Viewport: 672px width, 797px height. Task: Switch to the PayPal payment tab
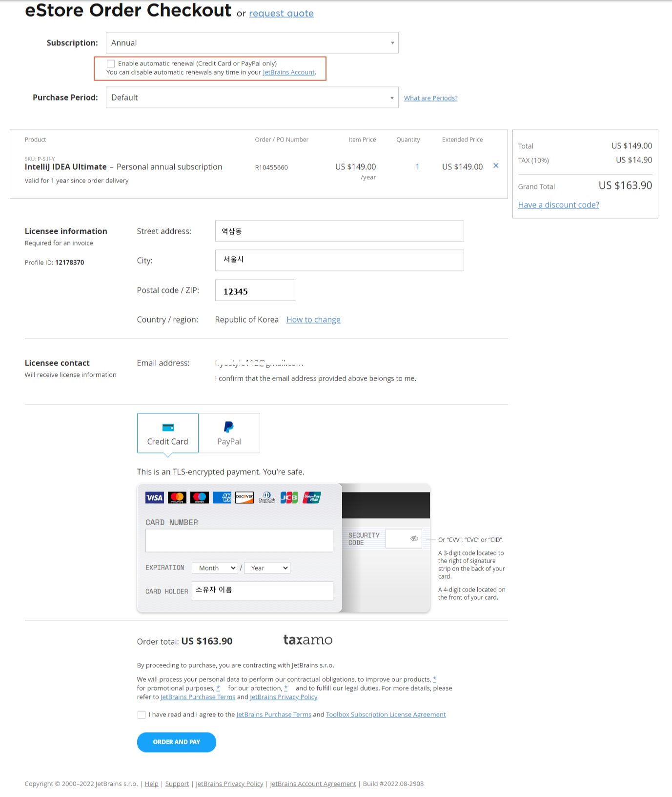tap(229, 433)
